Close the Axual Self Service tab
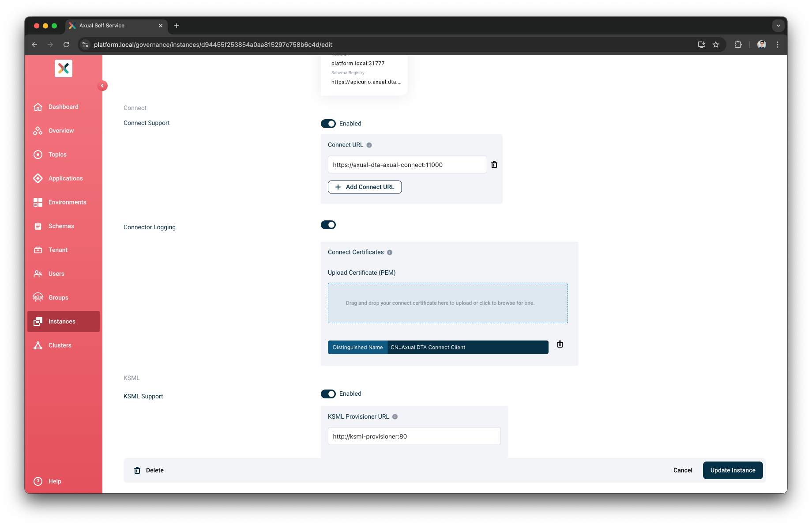Screen dimensions: 812x526 [161, 26]
